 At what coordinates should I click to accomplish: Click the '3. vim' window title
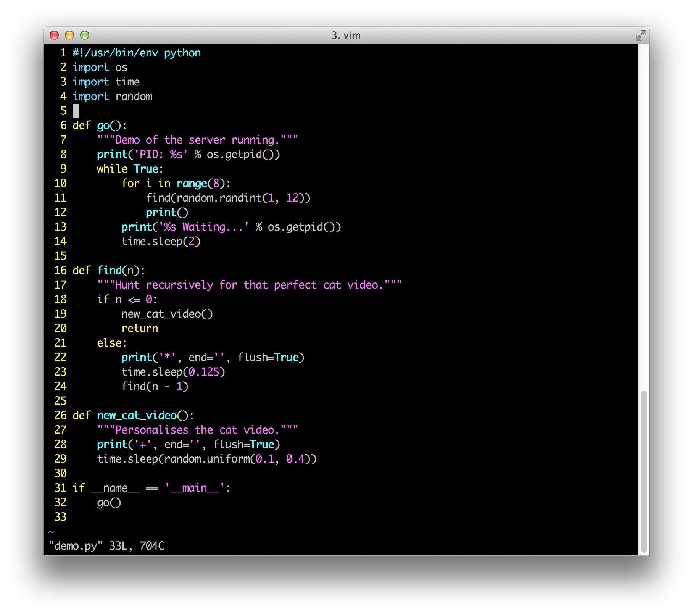(346, 35)
